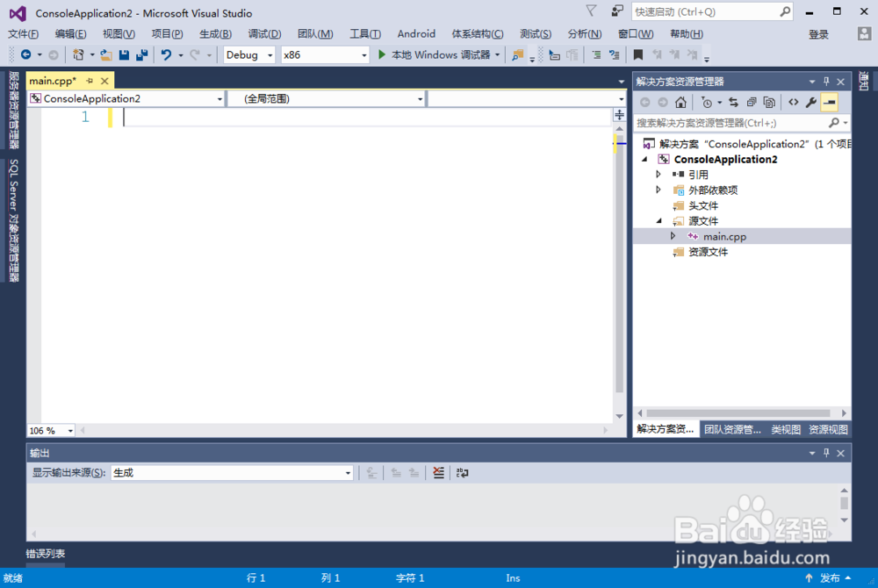Image resolution: width=878 pixels, height=588 pixels.
Task: Switch to the 类视图 tab
Action: click(x=786, y=430)
